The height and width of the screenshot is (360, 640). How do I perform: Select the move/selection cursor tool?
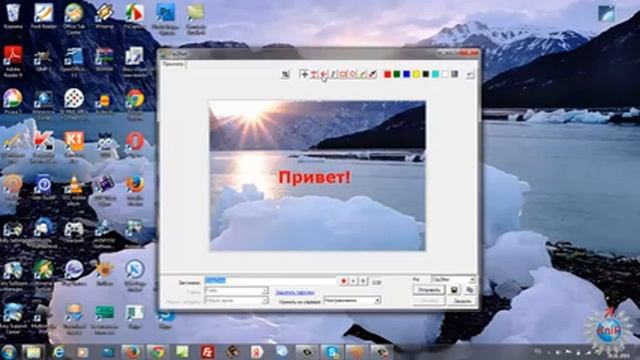[x=304, y=74]
